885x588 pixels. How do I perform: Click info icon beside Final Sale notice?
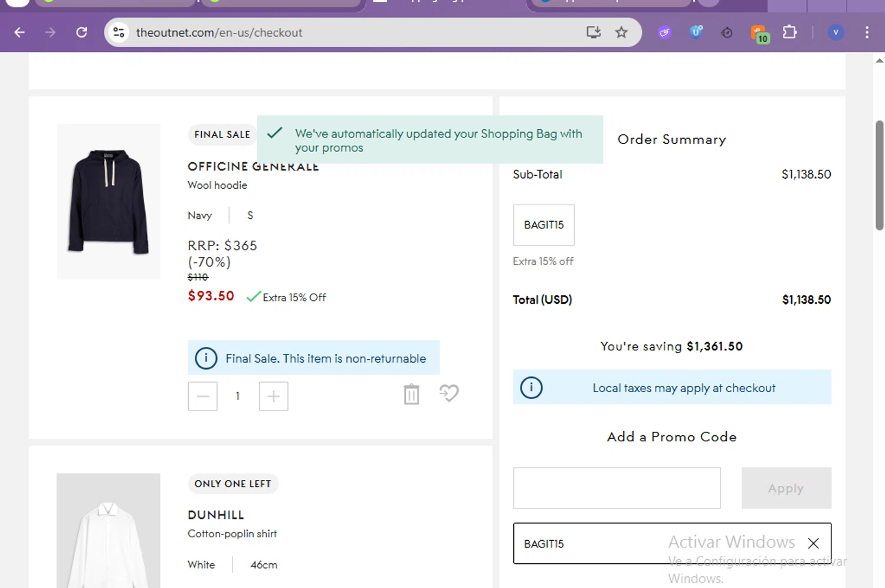(x=206, y=358)
